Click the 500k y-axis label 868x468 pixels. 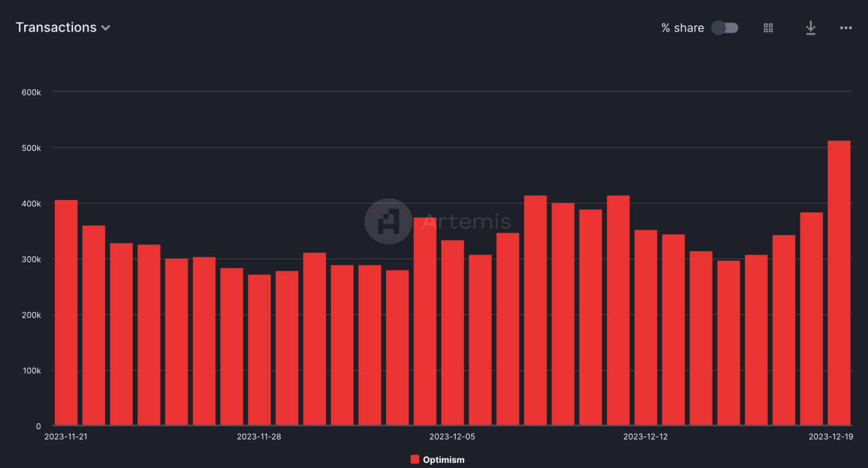pos(31,148)
